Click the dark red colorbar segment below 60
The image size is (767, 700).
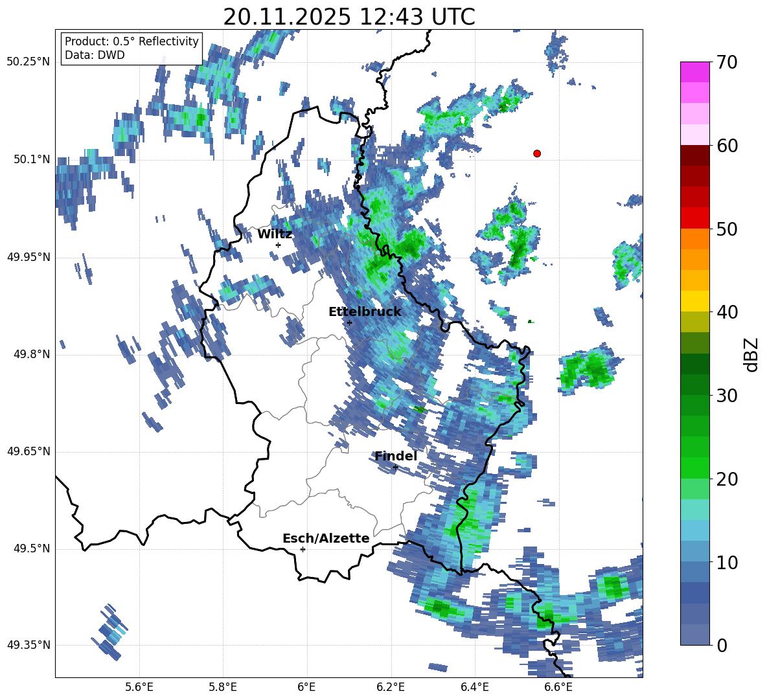pyautogui.click(x=694, y=155)
